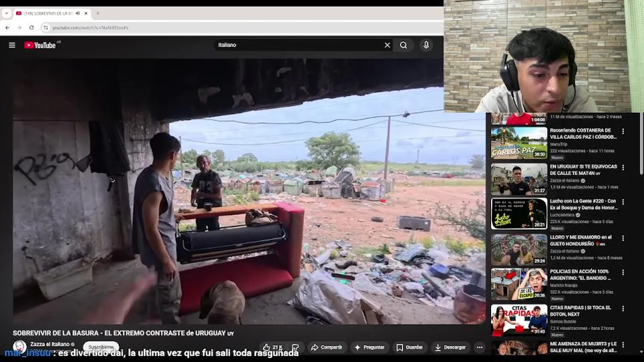Select the SOBREVIVIR DE LA BASURA browser tab
The image size is (644, 362).
point(48,13)
